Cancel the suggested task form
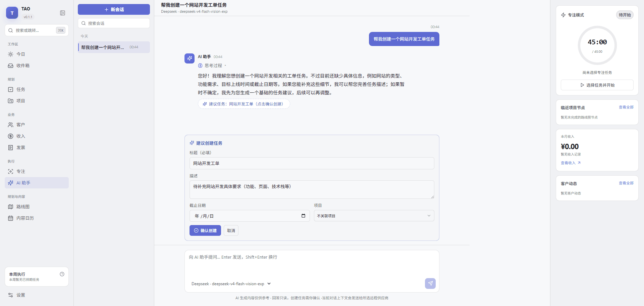Viewport: 644px width, 306px height. click(x=231, y=230)
